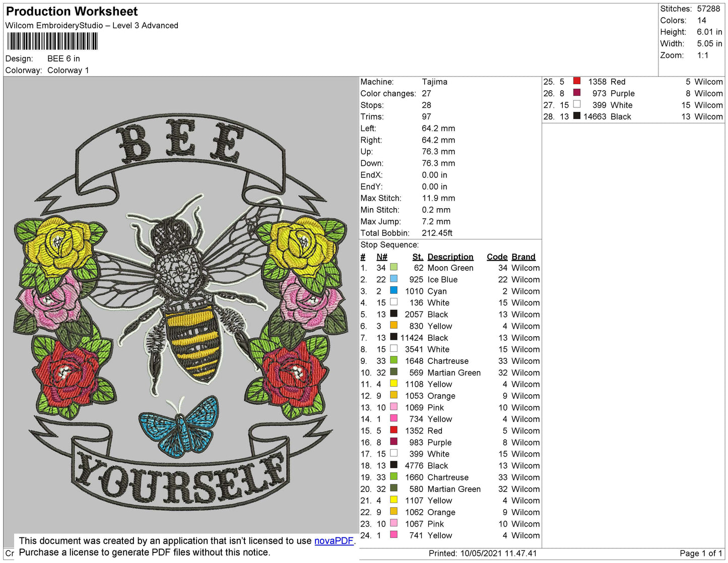
Task: Click the Purple swatch in row 16
Action: coord(394,442)
